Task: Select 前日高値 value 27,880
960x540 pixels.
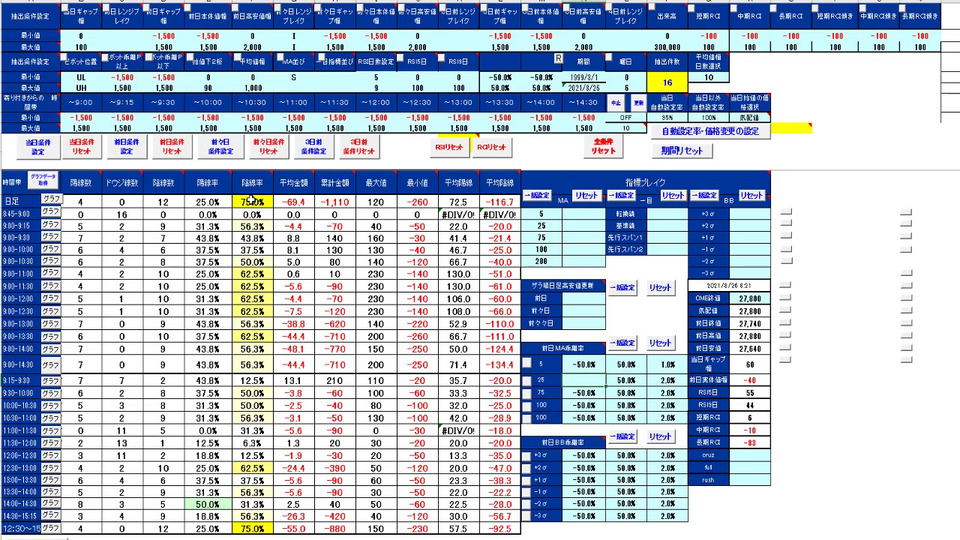Action: pos(749,336)
